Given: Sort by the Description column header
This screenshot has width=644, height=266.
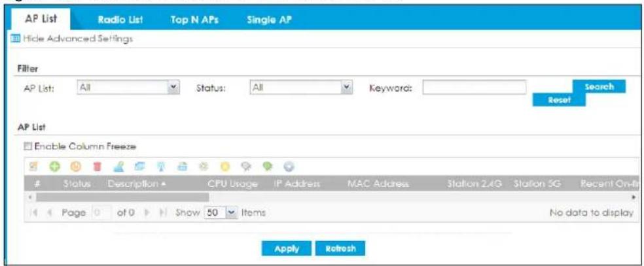Looking at the screenshot, I should pos(137,184).
